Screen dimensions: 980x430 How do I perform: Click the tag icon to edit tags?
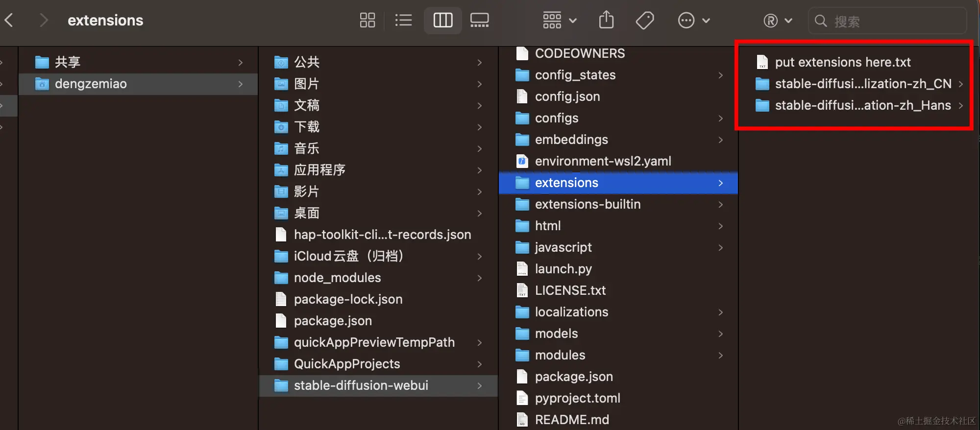click(645, 20)
